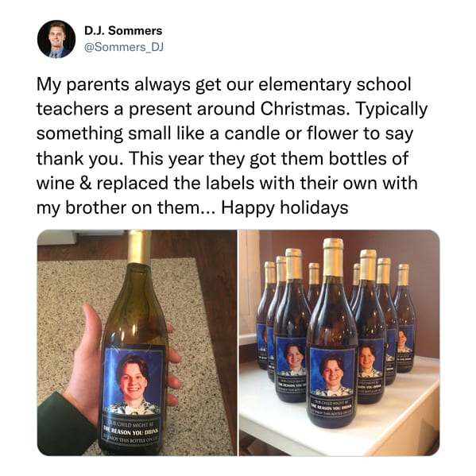Click the portrait label on the hand-held bottle
Image resolution: width=476 pixels, height=476 pixels.
133,381
